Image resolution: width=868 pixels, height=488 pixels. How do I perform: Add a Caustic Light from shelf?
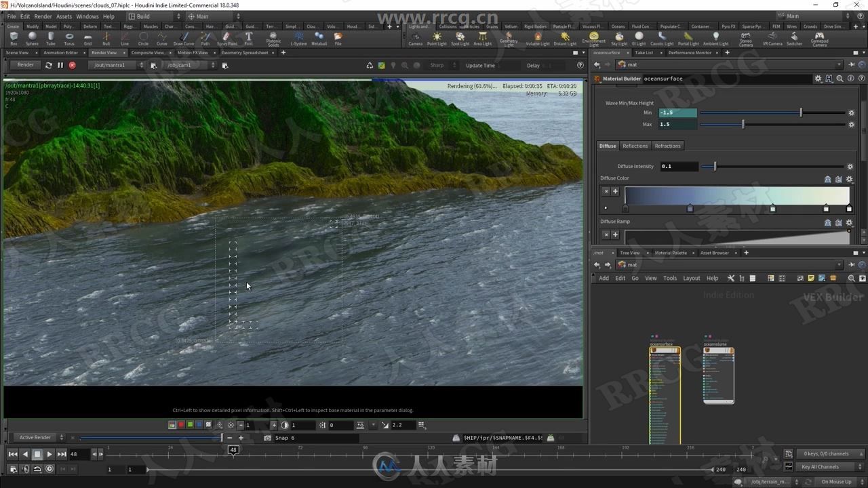tap(662, 39)
